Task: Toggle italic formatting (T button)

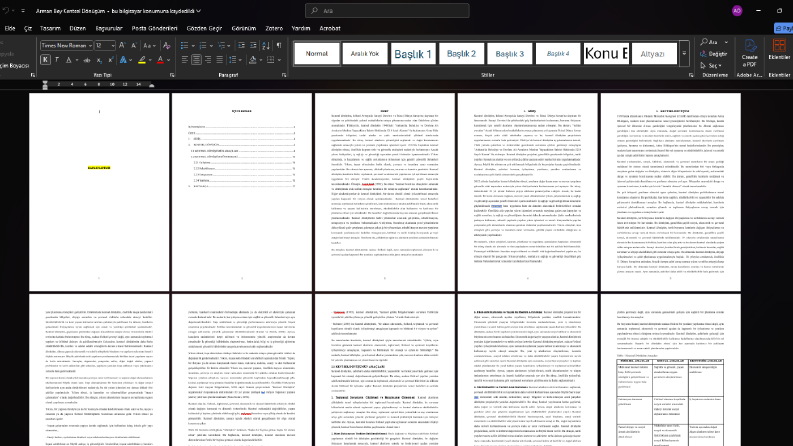Action: (x=57, y=60)
